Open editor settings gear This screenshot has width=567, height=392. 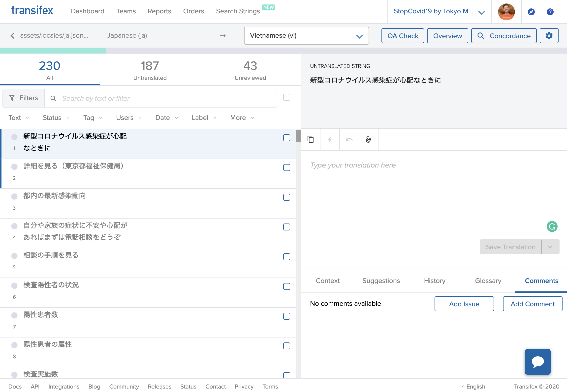coord(549,36)
